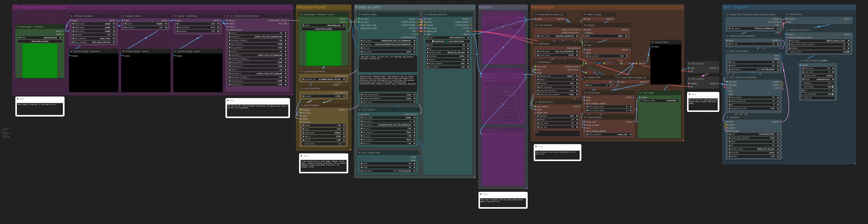Screen dimensions: 868x224
Task: Click collapse dot of CR Multi-ControlNet Stack
Action: coord(228,16)
